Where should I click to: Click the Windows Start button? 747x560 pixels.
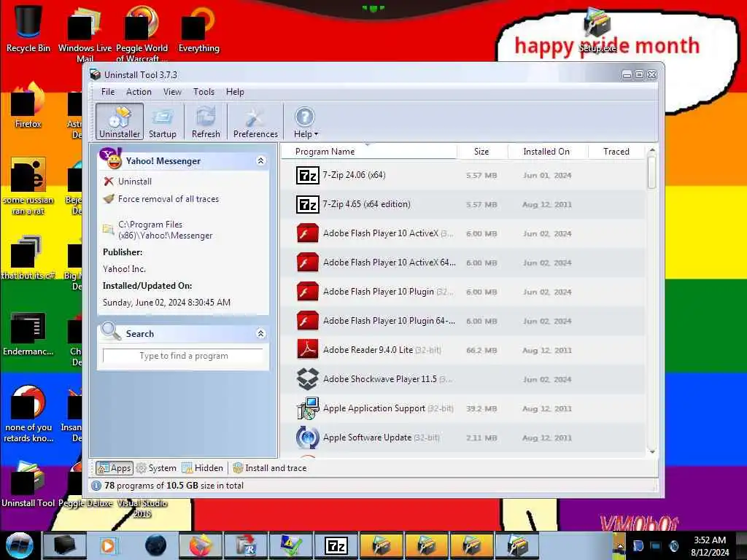coord(20,545)
